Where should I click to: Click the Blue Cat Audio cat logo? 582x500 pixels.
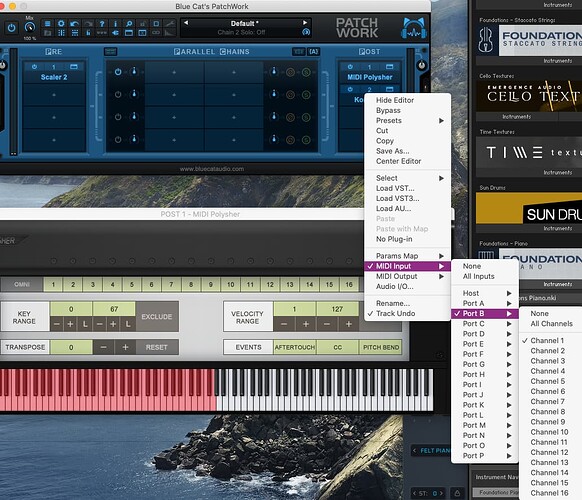tap(413, 28)
